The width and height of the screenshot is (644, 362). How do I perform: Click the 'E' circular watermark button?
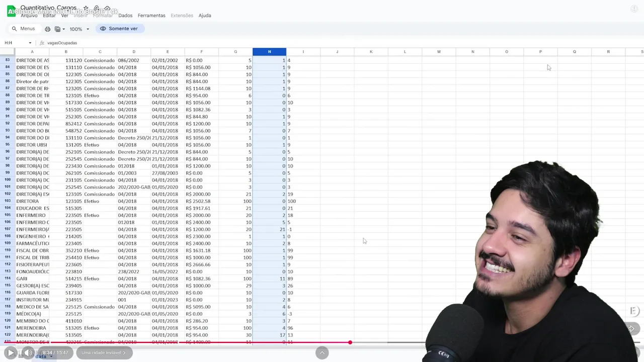pyautogui.click(x=633, y=311)
